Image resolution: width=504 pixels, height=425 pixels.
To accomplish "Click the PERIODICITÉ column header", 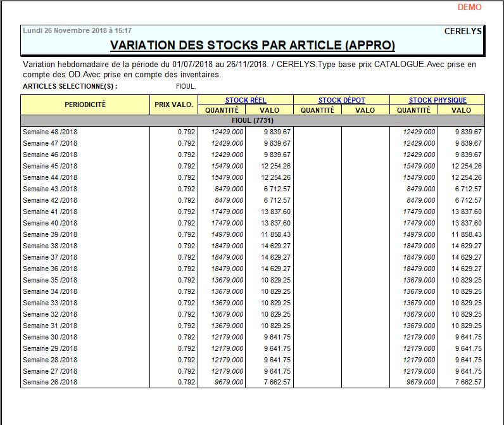I will 85,105.
